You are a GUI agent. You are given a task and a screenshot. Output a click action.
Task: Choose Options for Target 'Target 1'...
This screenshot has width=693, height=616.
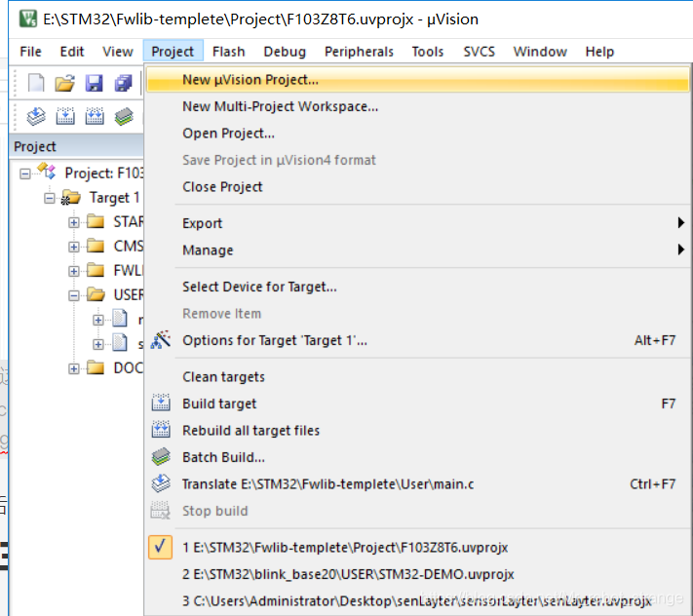pos(418,340)
